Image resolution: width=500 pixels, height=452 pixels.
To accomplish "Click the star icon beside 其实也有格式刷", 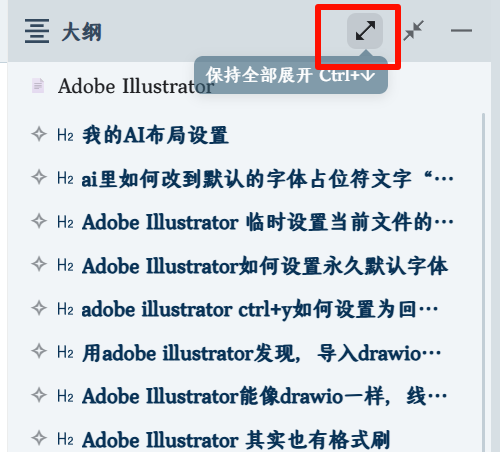I will coord(39,438).
